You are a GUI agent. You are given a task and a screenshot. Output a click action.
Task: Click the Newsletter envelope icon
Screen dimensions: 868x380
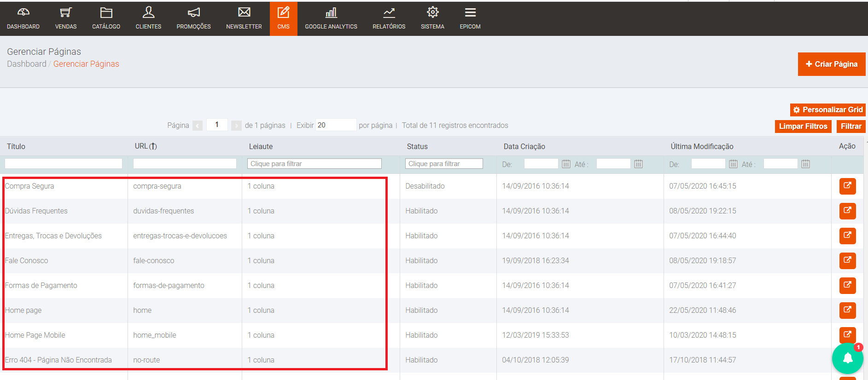[x=244, y=12]
